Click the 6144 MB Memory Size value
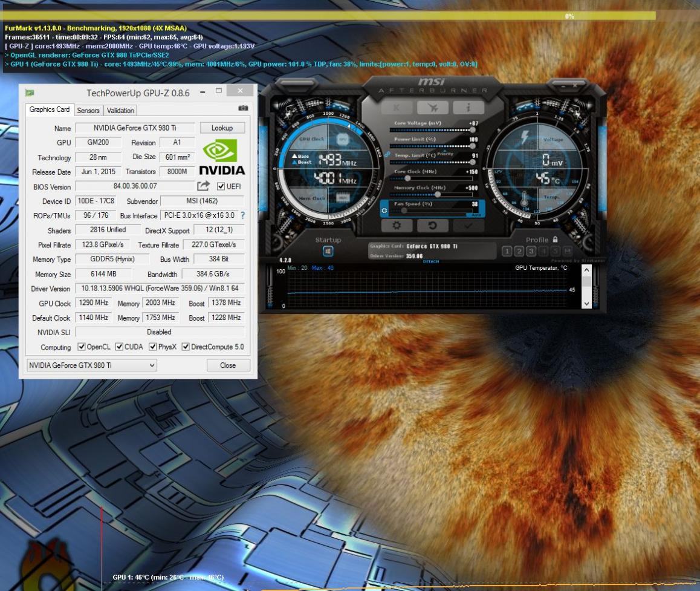The height and width of the screenshot is (591, 700). coord(103,274)
